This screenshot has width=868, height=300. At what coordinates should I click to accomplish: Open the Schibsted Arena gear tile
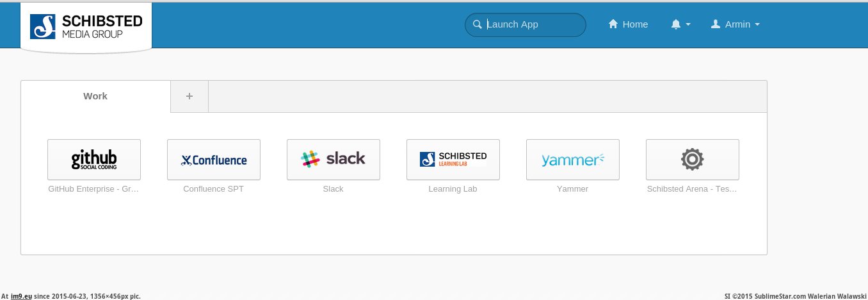(x=693, y=160)
